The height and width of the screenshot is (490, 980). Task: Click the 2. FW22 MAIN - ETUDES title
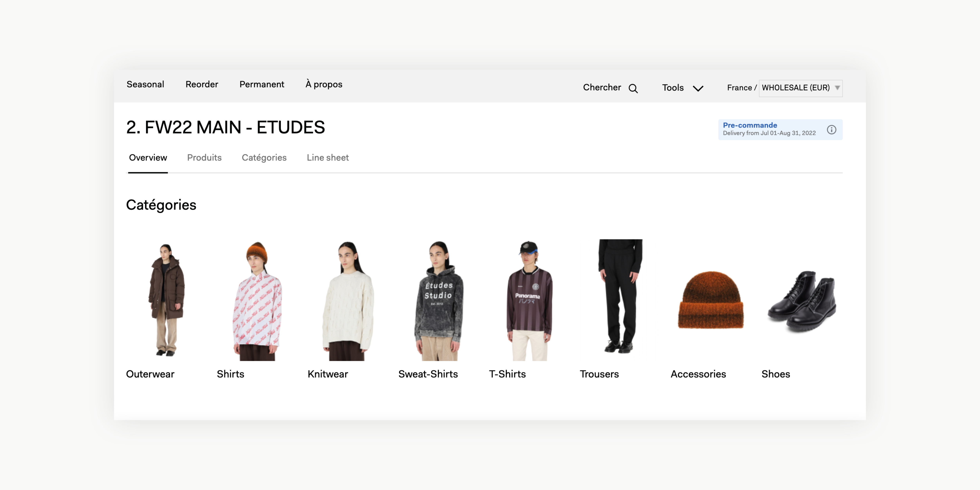pos(226,127)
